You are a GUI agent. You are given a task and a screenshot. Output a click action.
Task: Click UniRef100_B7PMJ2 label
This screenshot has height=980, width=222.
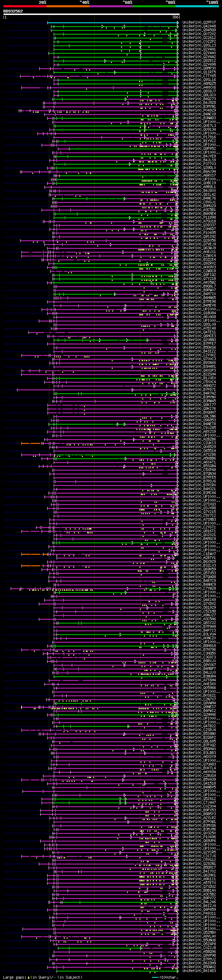pos(199,959)
